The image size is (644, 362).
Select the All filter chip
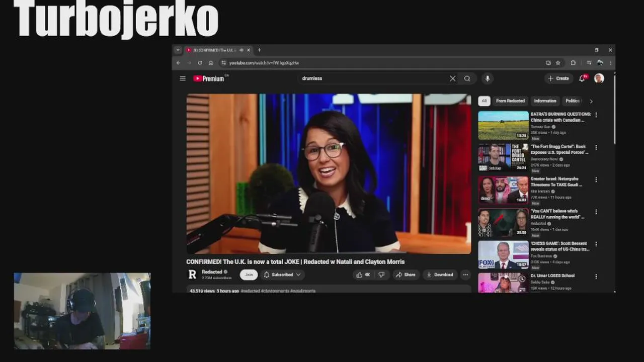[x=484, y=101]
